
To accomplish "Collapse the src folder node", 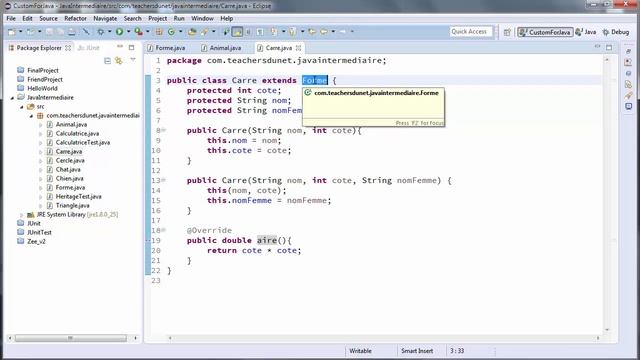I will pyautogui.click(x=22, y=107).
